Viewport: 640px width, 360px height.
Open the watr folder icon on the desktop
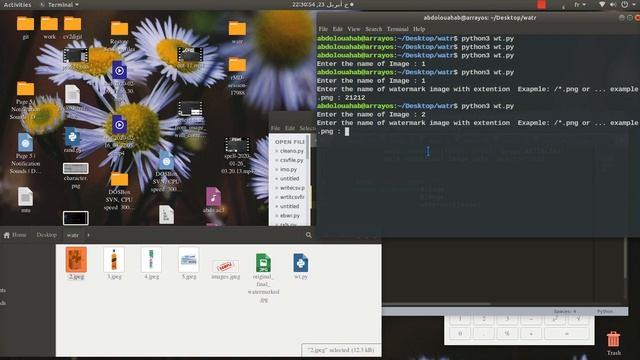[237, 29]
